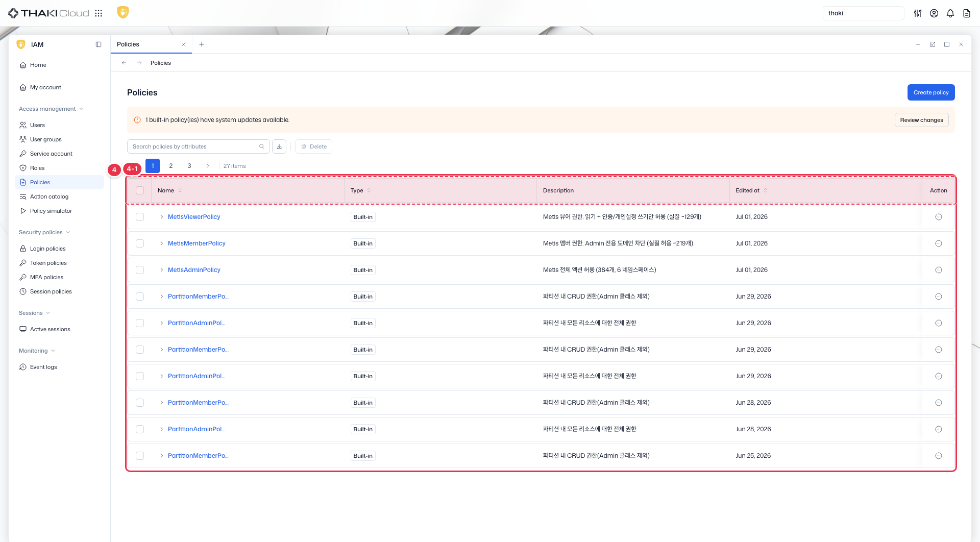Add a new tab with plus icon
This screenshot has height=542, width=980.
[202, 44]
